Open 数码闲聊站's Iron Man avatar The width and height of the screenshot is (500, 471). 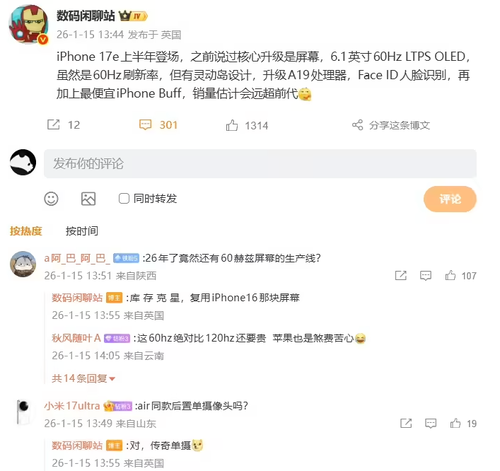28,24
